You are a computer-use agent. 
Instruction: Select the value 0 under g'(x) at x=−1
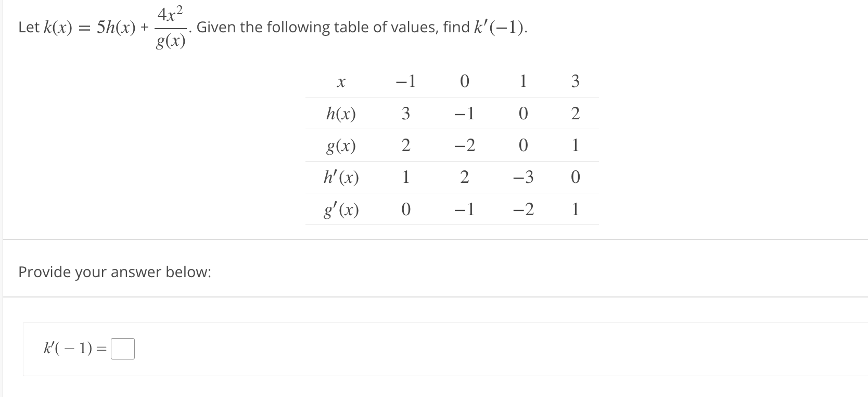(406, 209)
